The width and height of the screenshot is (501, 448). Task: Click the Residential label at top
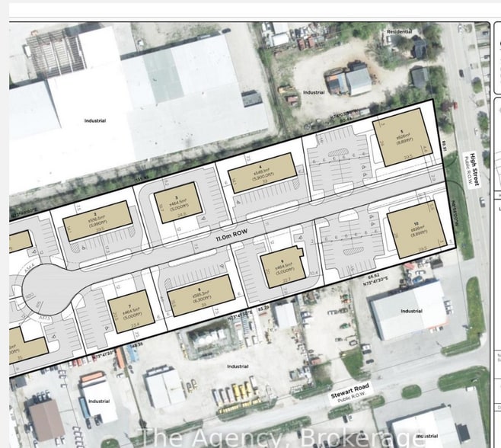(398, 32)
